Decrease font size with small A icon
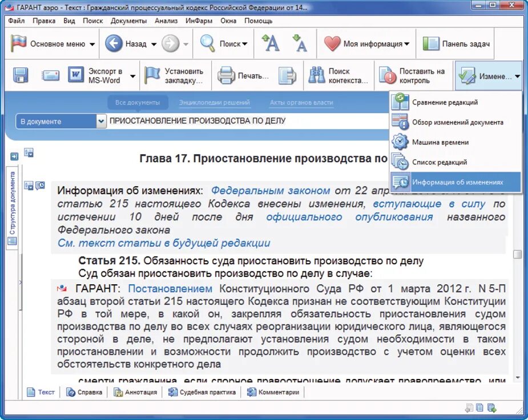 300,43
